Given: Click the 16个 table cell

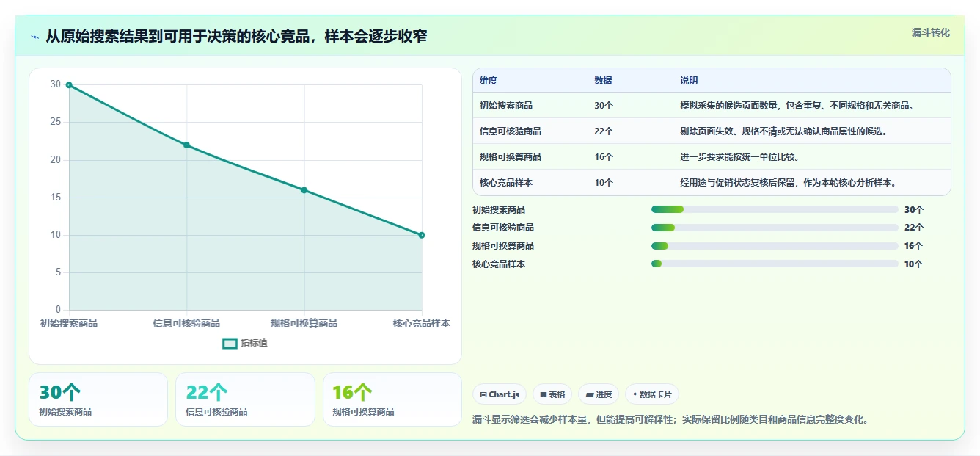Looking at the screenshot, I should click(x=604, y=157).
